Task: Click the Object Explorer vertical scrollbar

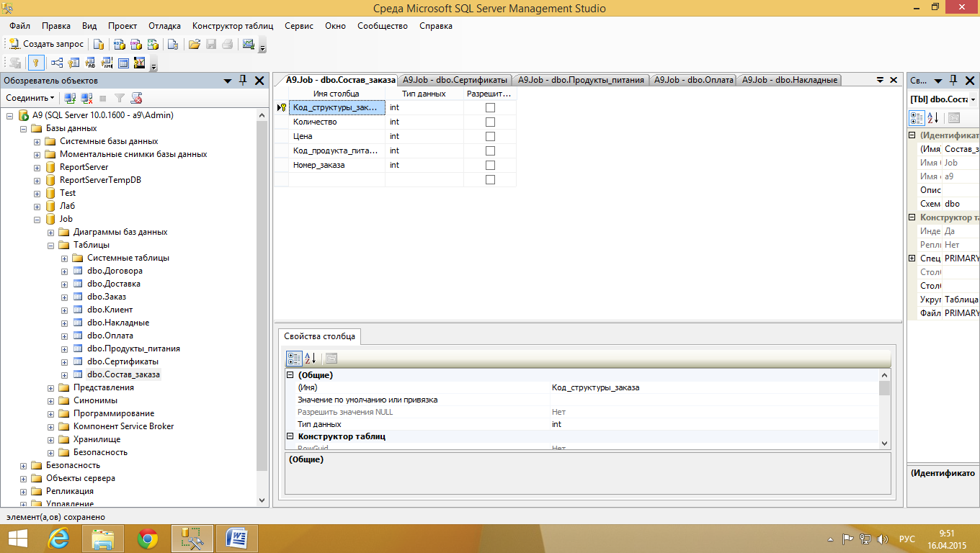Action: [x=262, y=295]
